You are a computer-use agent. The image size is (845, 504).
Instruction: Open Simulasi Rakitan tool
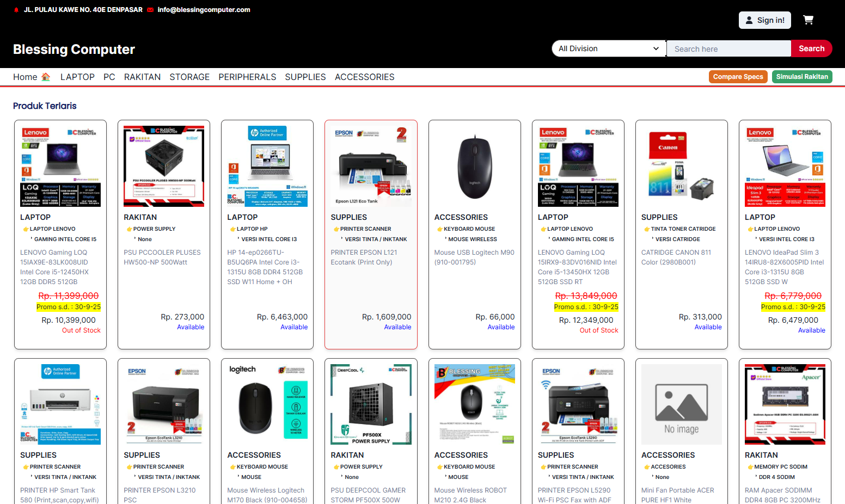801,77
